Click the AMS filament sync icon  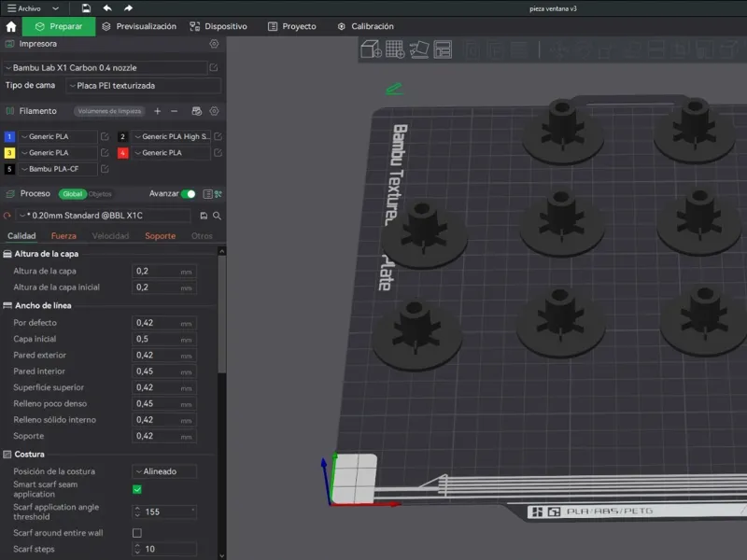[x=196, y=111]
